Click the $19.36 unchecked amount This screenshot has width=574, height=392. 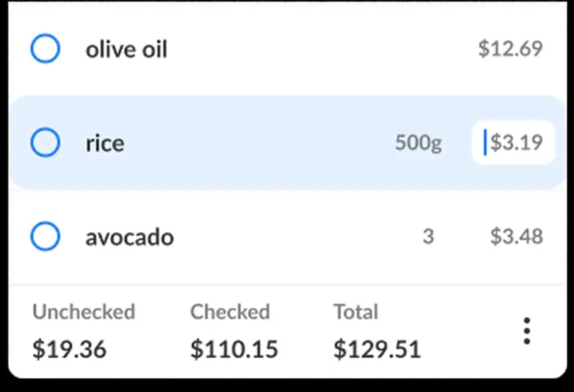pyautogui.click(x=69, y=349)
